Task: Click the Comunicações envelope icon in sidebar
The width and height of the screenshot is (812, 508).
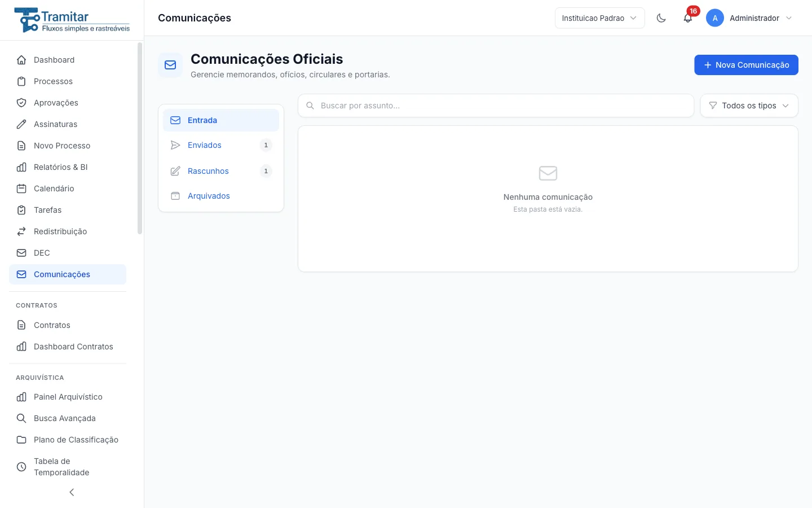Action: (21, 274)
